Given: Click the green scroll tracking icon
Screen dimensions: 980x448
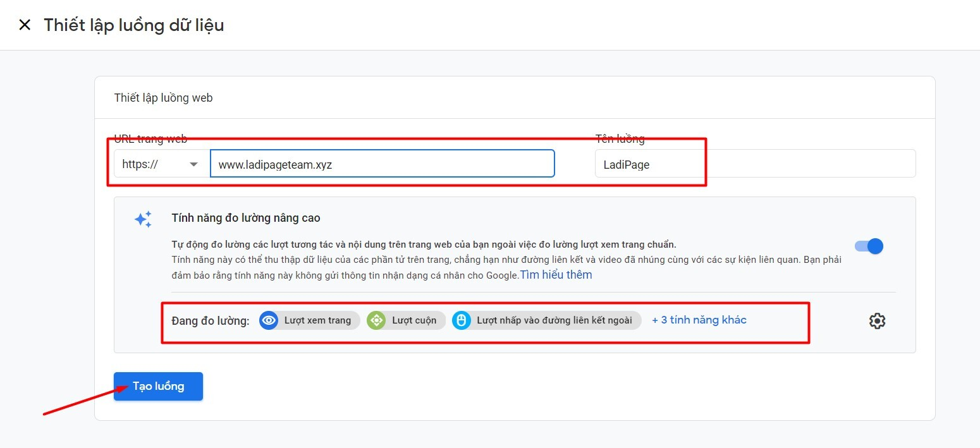Looking at the screenshot, I should point(376,320).
